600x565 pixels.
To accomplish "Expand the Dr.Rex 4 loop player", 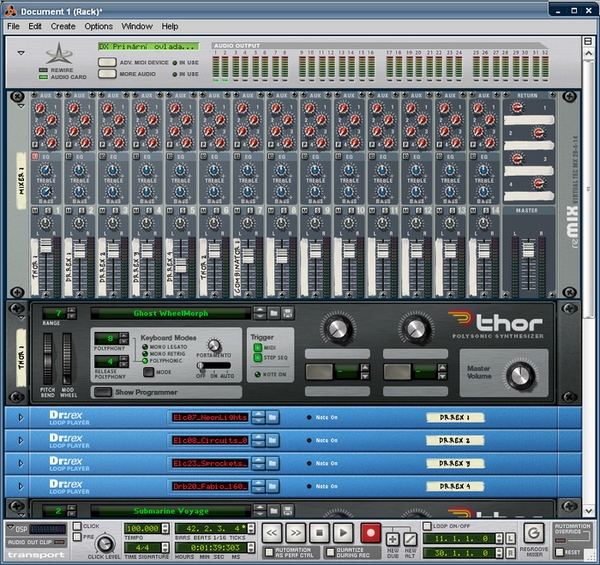I will tap(21, 486).
